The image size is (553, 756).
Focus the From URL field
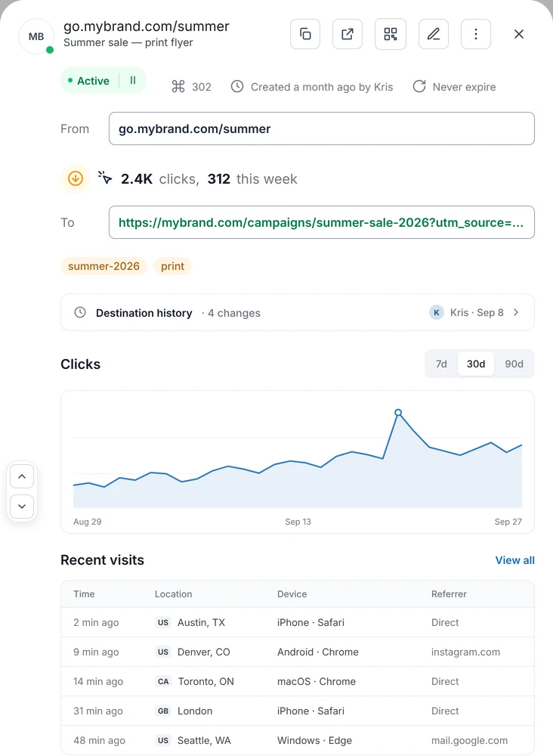(322, 129)
